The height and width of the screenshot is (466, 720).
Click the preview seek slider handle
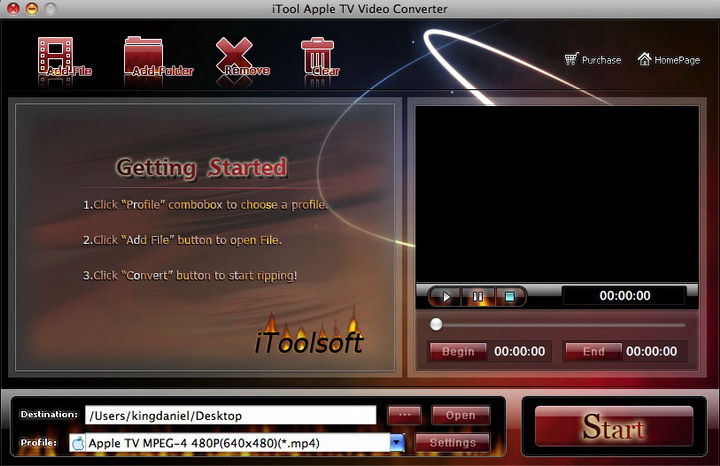[x=436, y=325]
